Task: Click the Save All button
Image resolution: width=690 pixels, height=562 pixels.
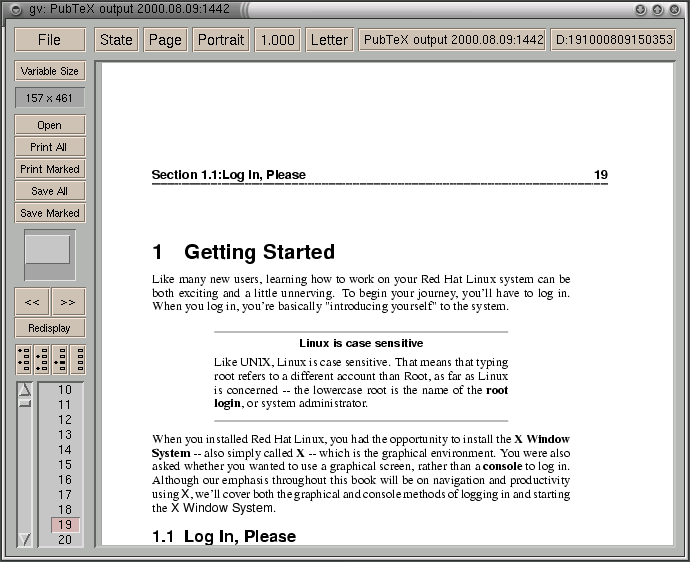Action: tap(49, 191)
